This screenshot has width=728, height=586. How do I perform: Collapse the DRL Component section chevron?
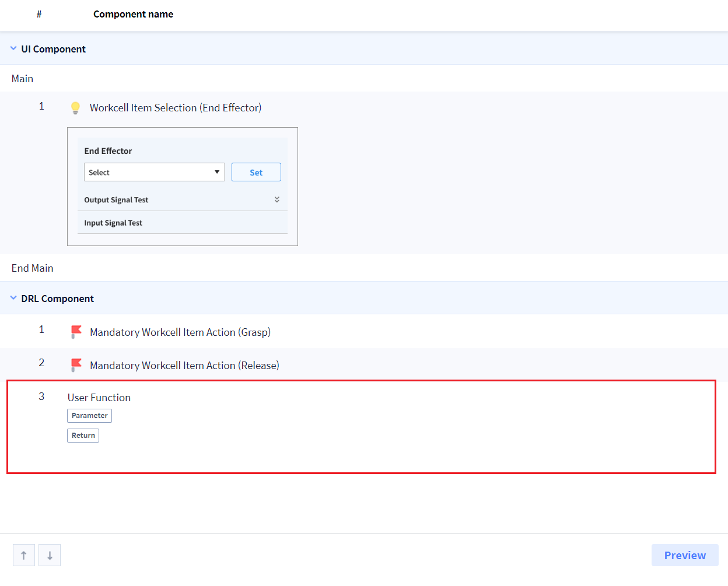[13, 298]
